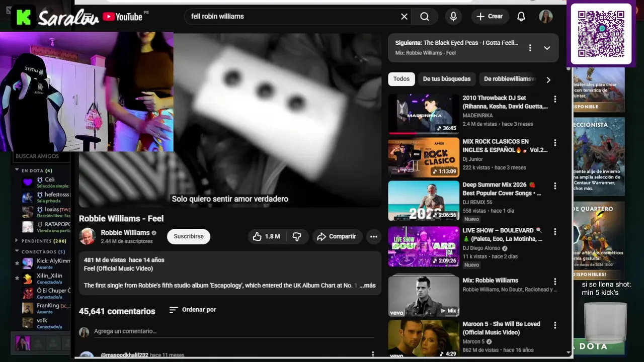Screen dimensions: 644x362
Task: Collapse the EN DOTA friends group
Action: pos(17,170)
